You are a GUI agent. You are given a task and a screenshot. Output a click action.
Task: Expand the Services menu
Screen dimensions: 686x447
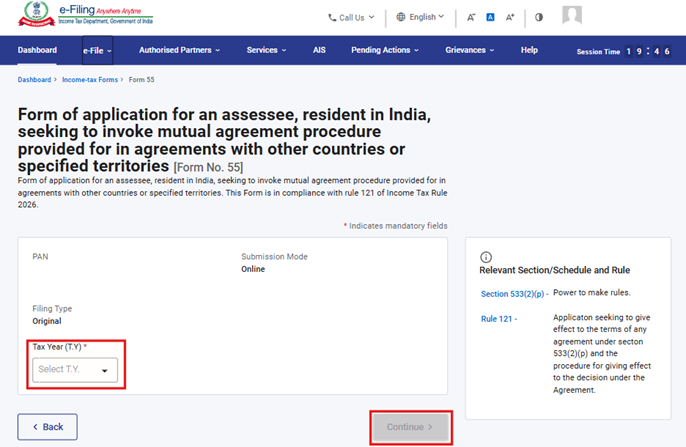point(266,50)
